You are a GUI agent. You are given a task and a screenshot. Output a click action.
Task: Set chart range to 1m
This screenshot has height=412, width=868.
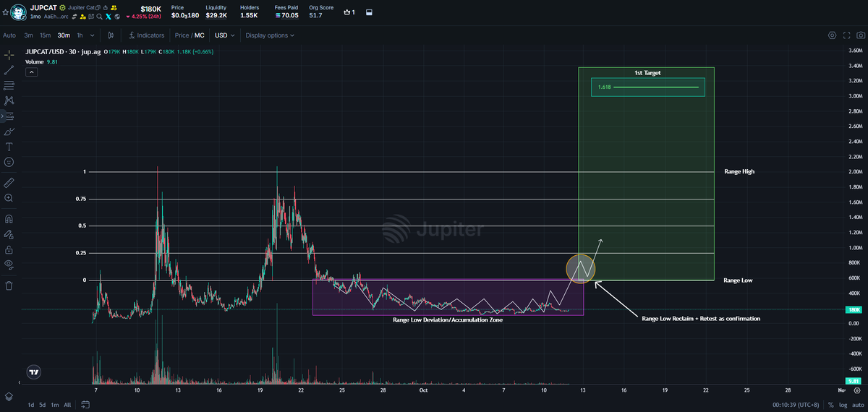[54, 405]
